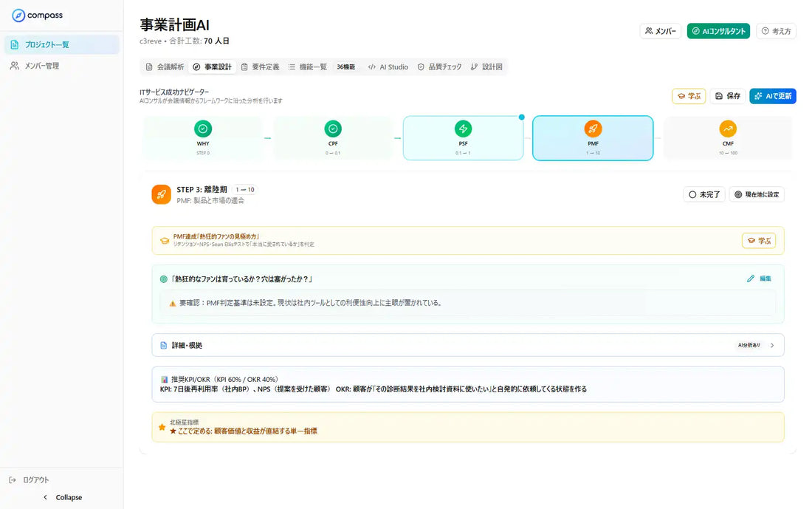Click the orange rocket icon beside STEP 3
812x509 pixels.
tap(161, 194)
